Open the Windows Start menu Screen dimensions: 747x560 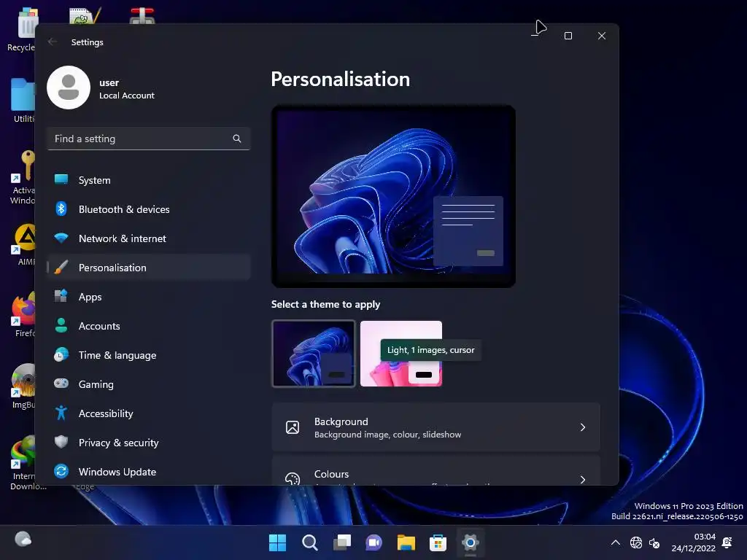click(x=277, y=542)
